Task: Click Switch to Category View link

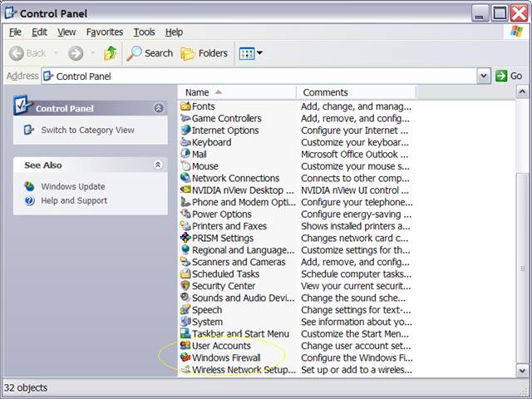Action: pyautogui.click(x=87, y=130)
